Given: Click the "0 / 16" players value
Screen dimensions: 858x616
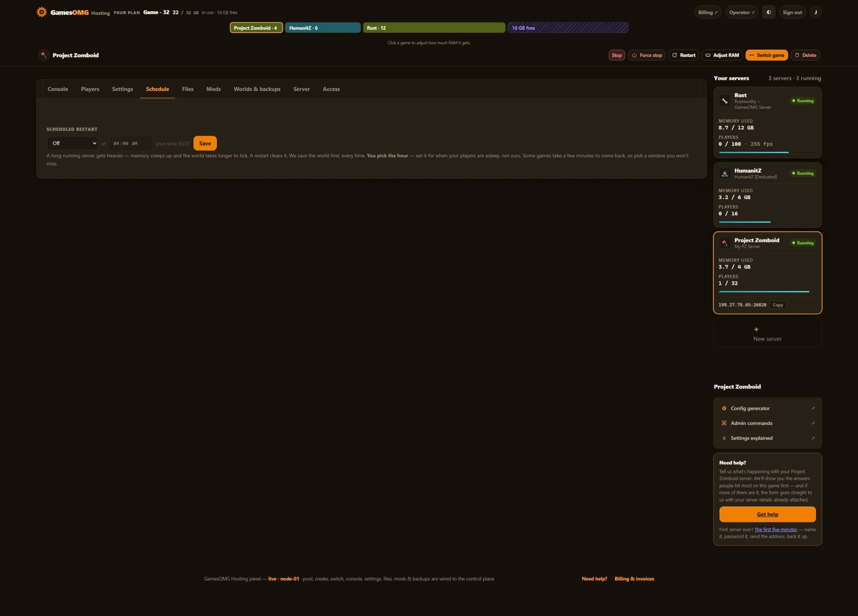Looking at the screenshot, I should 728,214.
